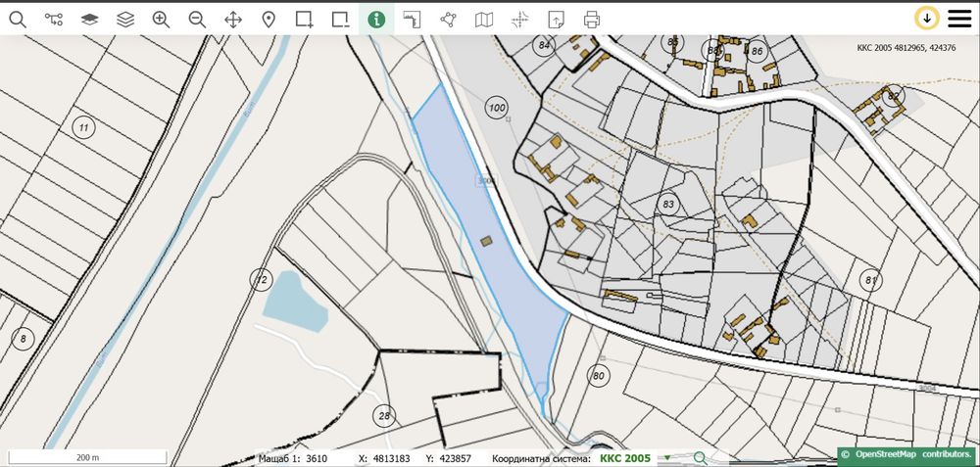980x467 pixels.
Task: Click the magnifier icon in the status bar
Action: tap(701, 458)
